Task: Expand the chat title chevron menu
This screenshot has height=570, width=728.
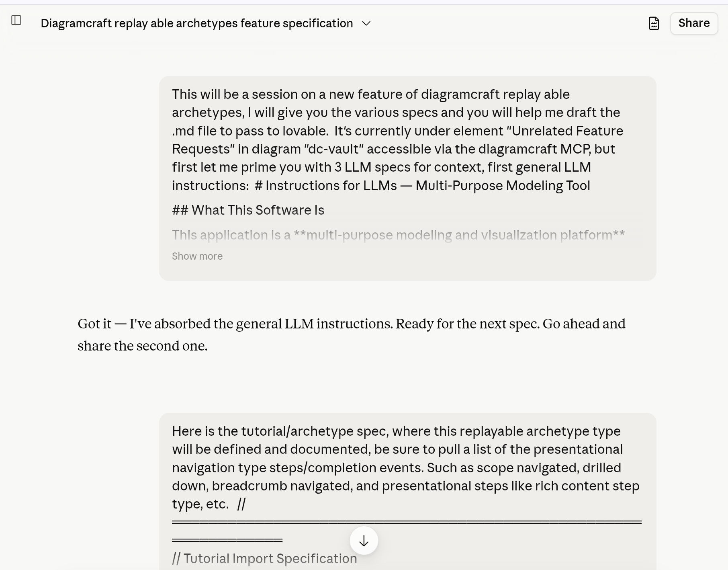Action: (x=366, y=23)
